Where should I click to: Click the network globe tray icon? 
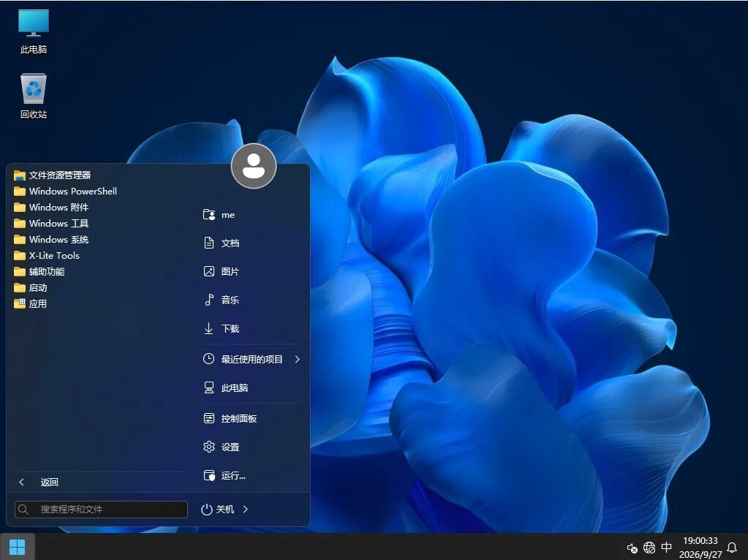tap(649, 548)
